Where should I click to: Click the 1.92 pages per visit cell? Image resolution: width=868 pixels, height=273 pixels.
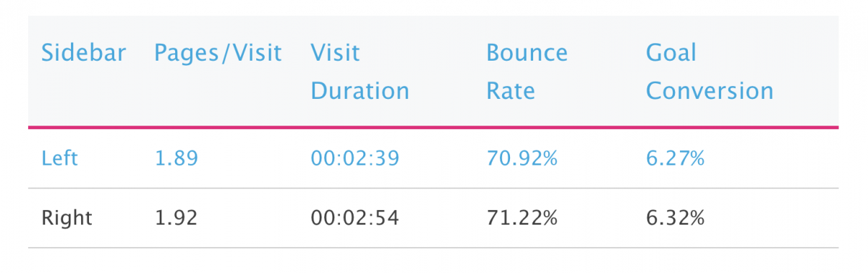[x=176, y=218]
